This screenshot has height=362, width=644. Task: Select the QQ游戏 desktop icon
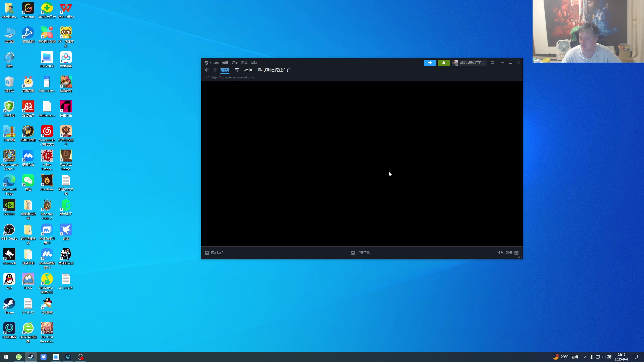(47, 306)
